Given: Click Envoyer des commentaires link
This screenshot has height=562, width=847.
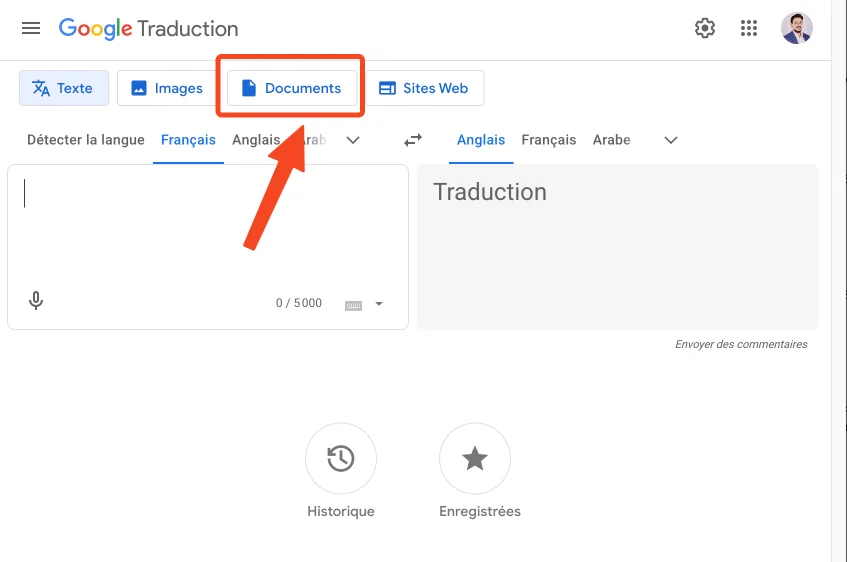Looking at the screenshot, I should (x=741, y=344).
